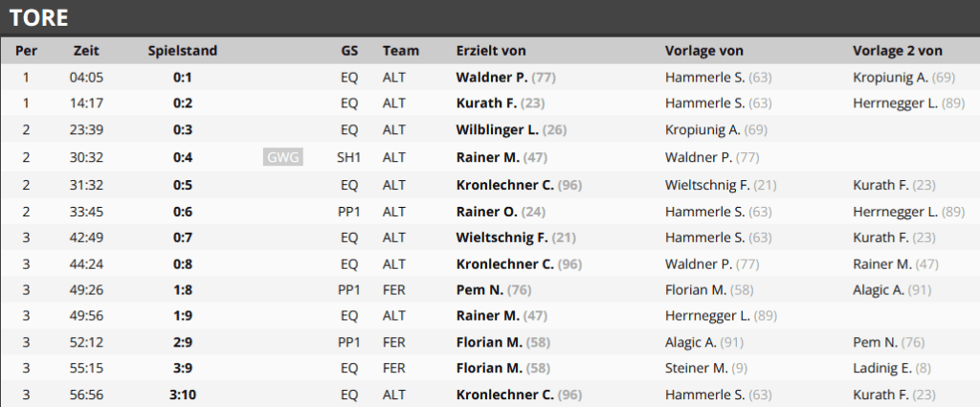Screen dimensions: 980x407
Task: Click the TORE section heading
Action: pos(38,17)
